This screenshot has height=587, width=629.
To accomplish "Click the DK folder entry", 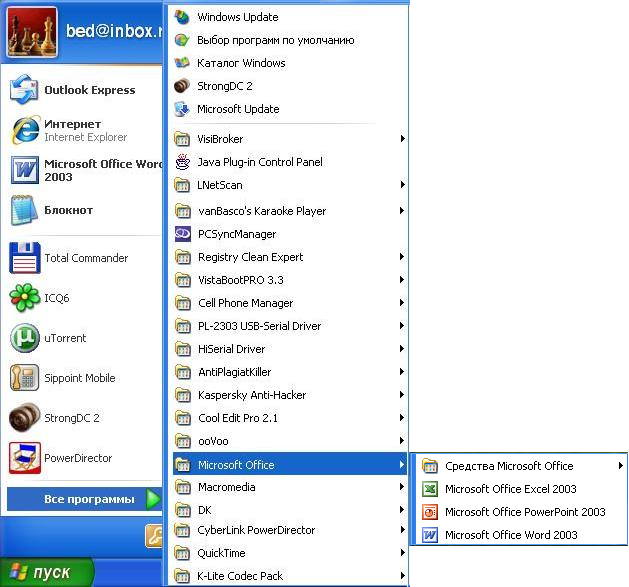I will [x=290, y=510].
